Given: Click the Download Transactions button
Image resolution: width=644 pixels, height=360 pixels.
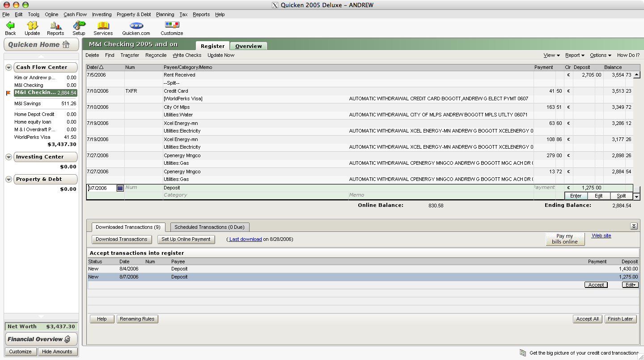Looking at the screenshot, I should click(x=122, y=239).
